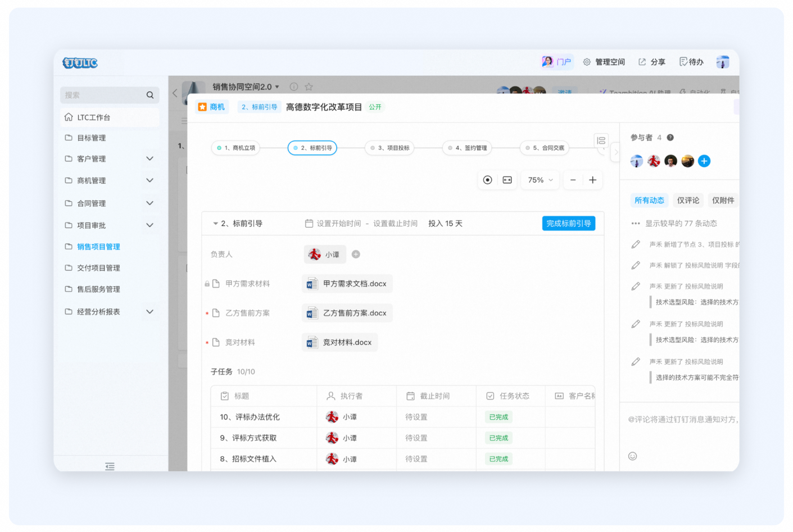
Task: Click the locate center target icon
Action: (x=487, y=180)
